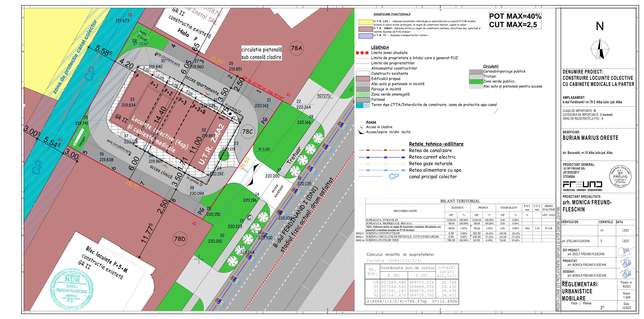Click the 'S(4664/1/2/2/4)=786.47mp' total line
The width and height of the screenshot is (644, 319).
click(412, 302)
